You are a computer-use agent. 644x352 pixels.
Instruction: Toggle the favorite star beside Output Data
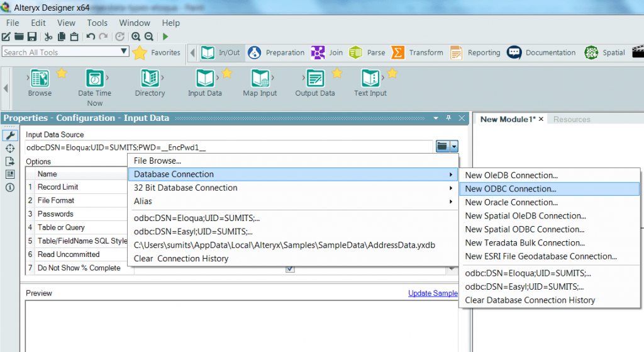tap(337, 74)
